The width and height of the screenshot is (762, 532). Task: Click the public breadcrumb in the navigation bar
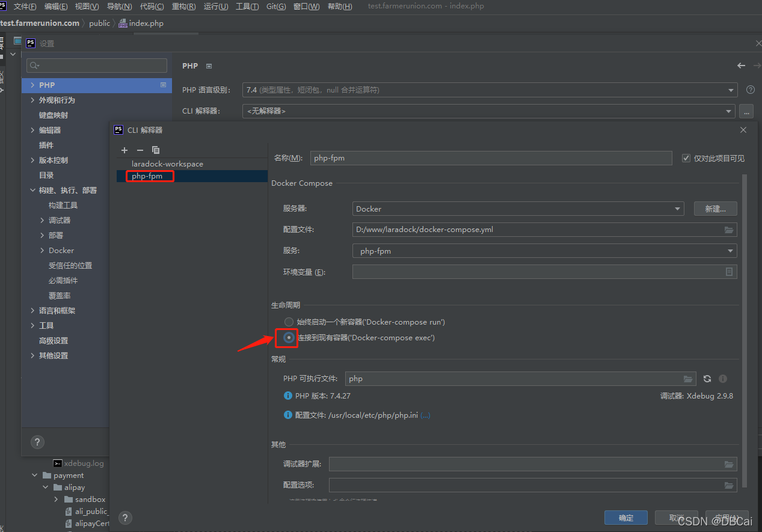(100, 23)
